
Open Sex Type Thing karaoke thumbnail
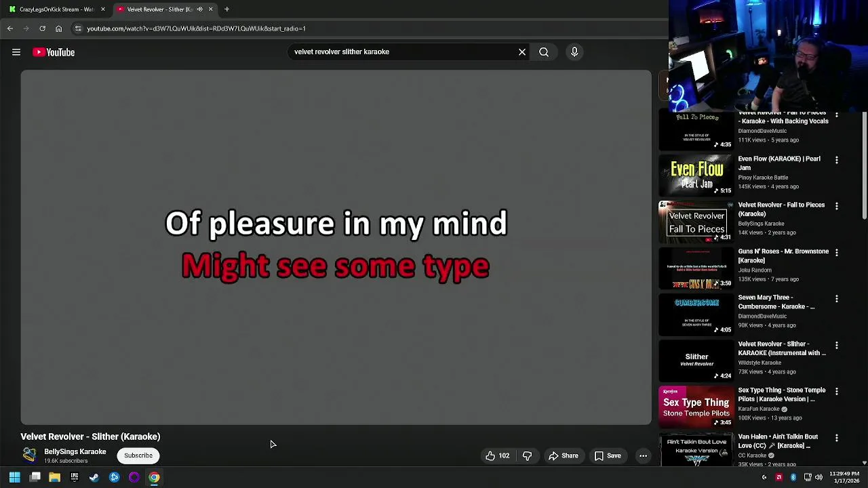(696, 407)
